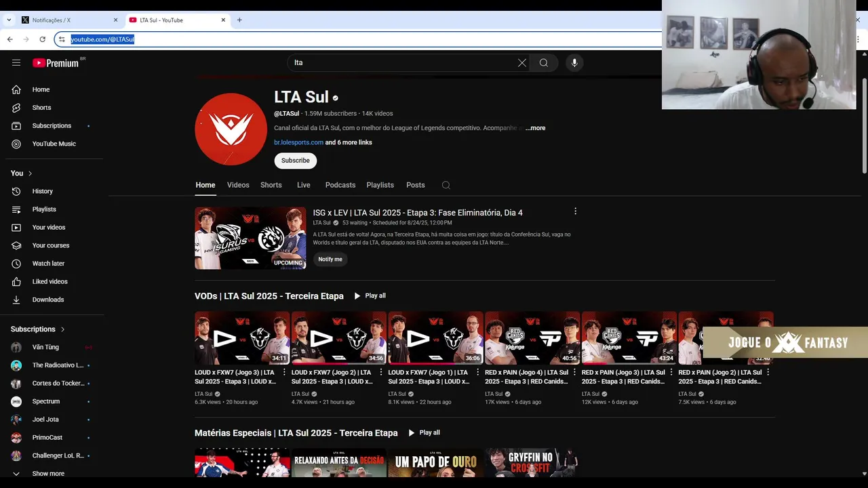Switch to the Videos channel tab
The height and width of the screenshot is (488, 868).
[238, 185]
